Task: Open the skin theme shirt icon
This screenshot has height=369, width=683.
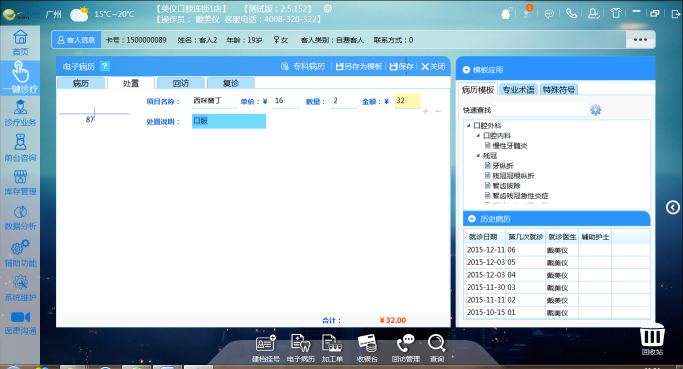Action: (x=615, y=13)
